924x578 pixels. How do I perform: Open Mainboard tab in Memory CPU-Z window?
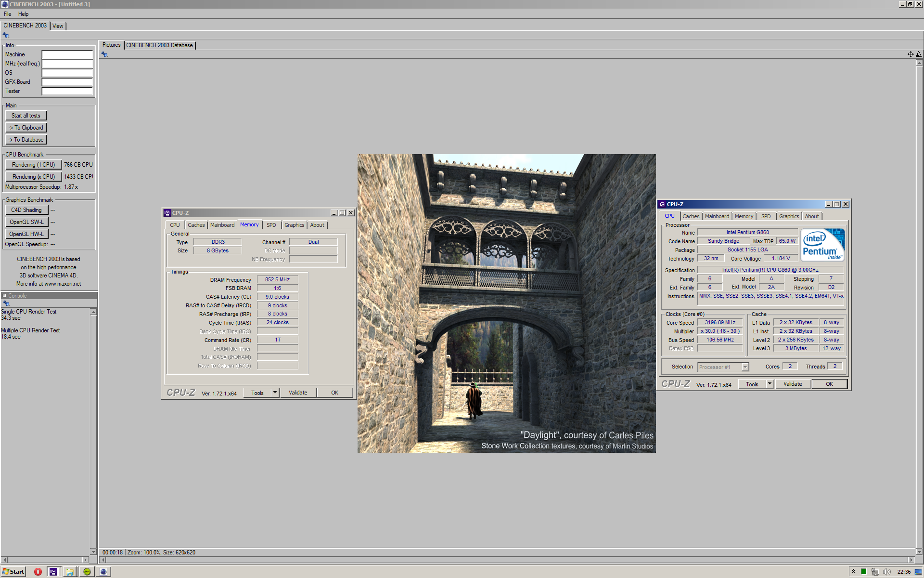click(222, 225)
